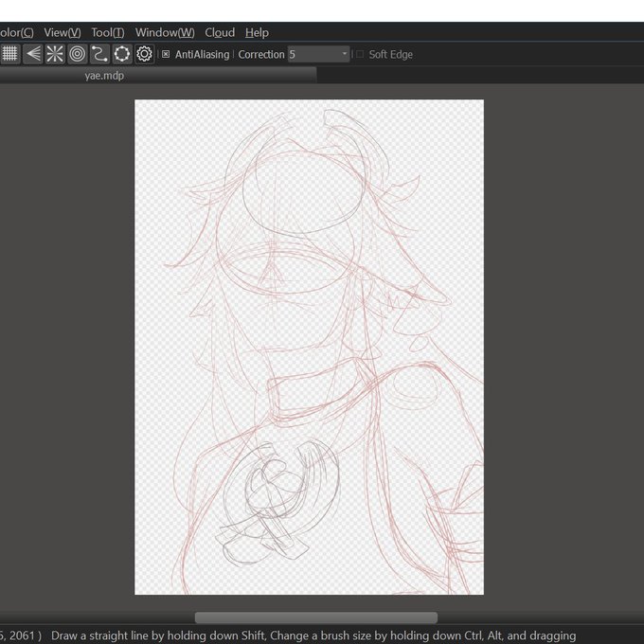The image size is (644, 644).
Task: Click the sketch canvas area
Action: pyautogui.click(x=310, y=347)
